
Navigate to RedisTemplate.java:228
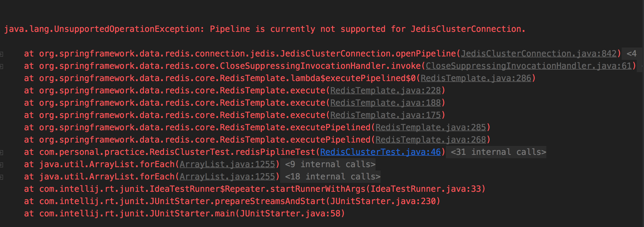click(385, 91)
